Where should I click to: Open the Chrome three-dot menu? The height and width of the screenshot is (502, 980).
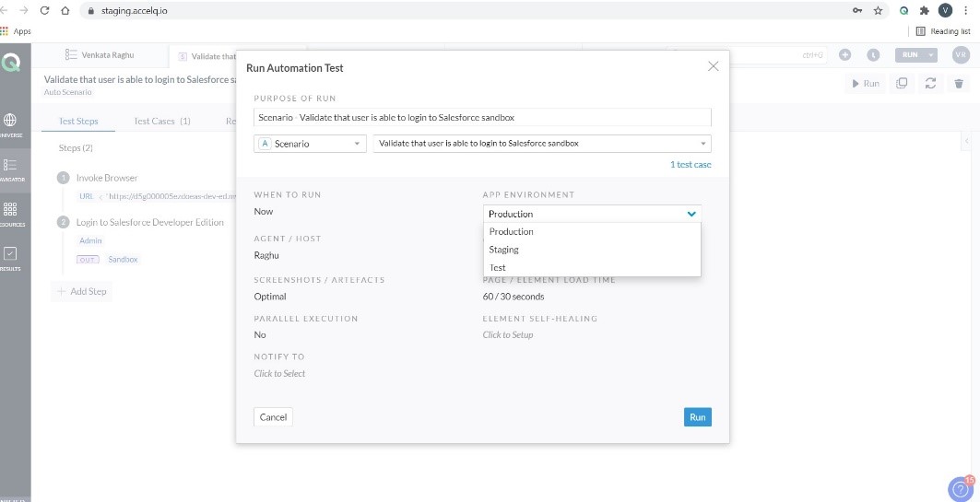click(x=966, y=11)
